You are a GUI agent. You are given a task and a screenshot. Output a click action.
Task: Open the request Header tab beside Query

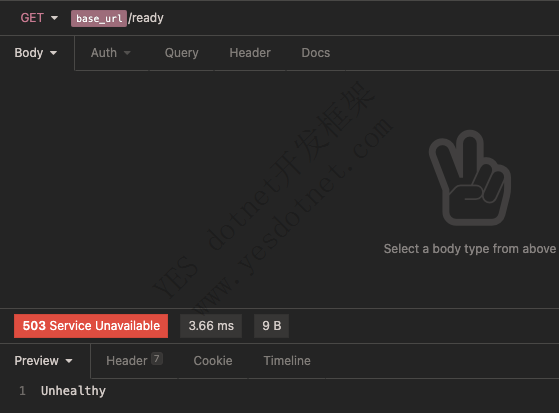pos(250,53)
